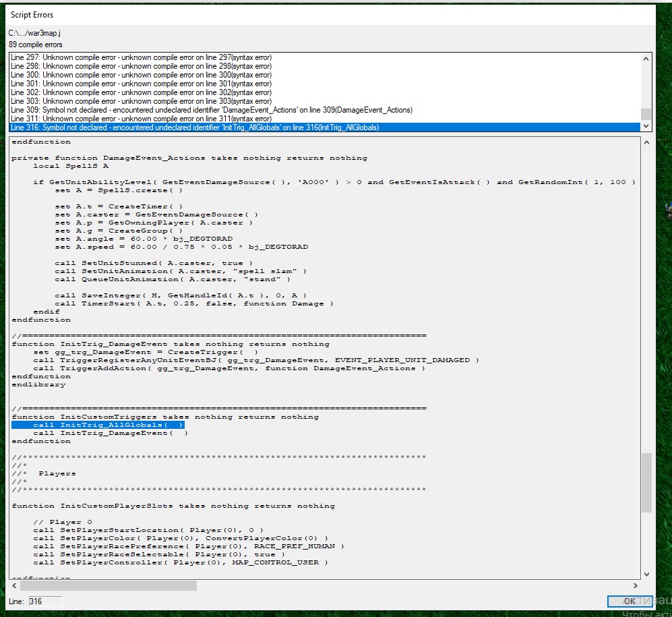Select the Line 302 error entry

(x=141, y=92)
